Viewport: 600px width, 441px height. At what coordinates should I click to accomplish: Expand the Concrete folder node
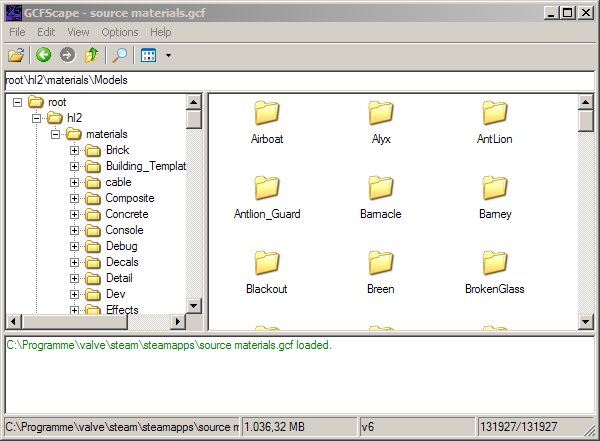(x=75, y=215)
